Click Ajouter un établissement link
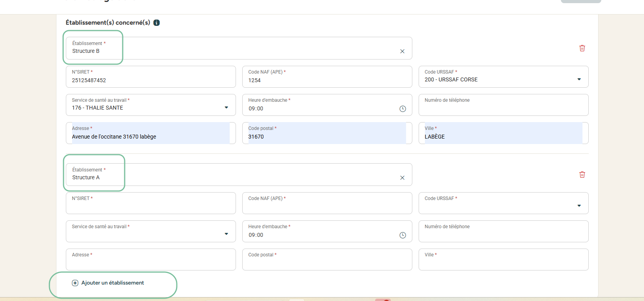 click(112, 283)
